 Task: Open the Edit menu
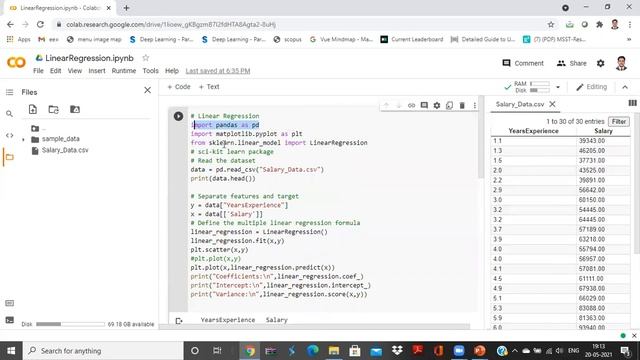[56, 71]
